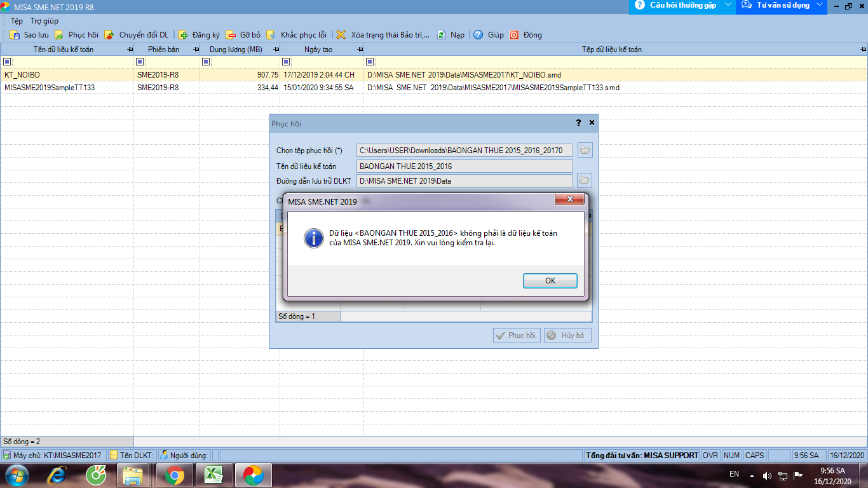Click the NUM status bar indicator
This screenshot has height=488, width=868.
point(731,456)
